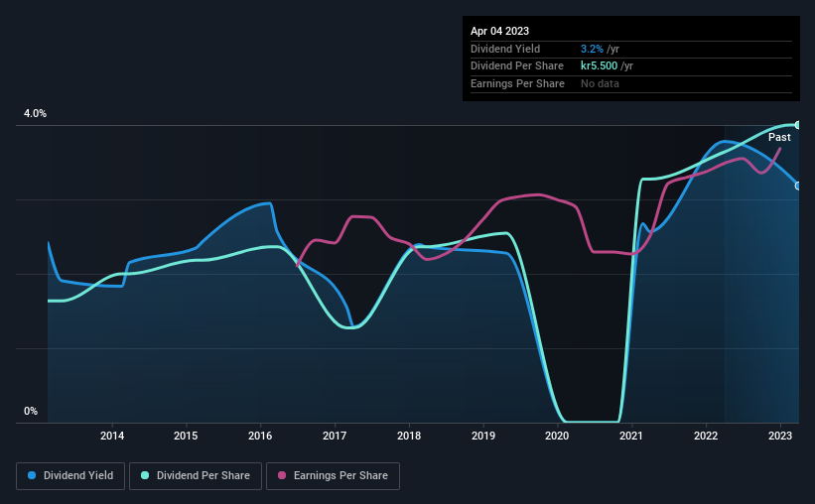This screenshot has width=815, height=504.
Task: Click the 2023 label on the x-axis
Action: coord(780,436)
